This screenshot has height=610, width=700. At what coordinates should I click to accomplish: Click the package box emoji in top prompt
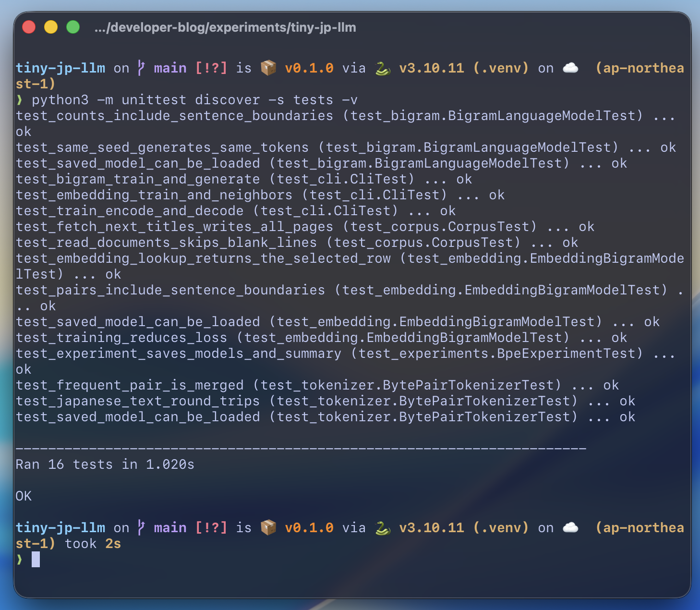(x=268, y=68)
